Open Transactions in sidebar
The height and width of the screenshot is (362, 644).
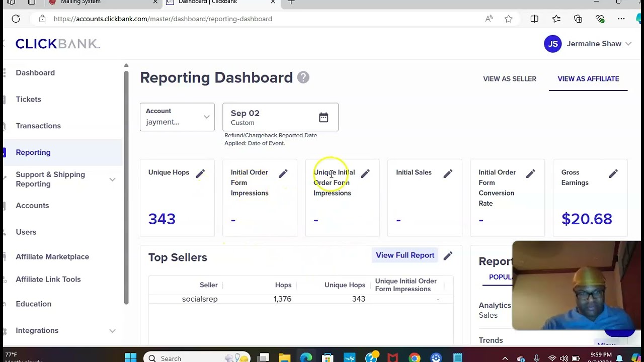(x=38, y=126)
